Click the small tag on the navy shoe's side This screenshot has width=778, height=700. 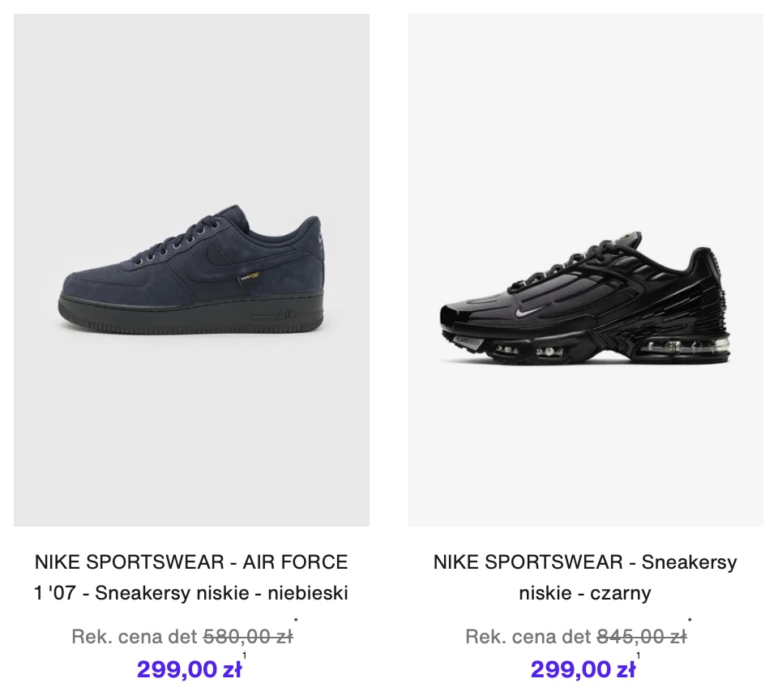(x=242, y=280)
